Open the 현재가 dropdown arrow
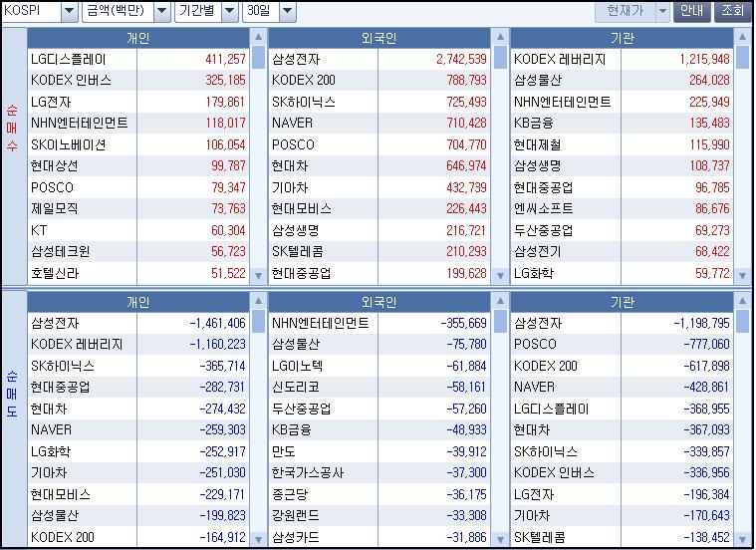This screenshot has width=756, height=550. pos(663,12)
